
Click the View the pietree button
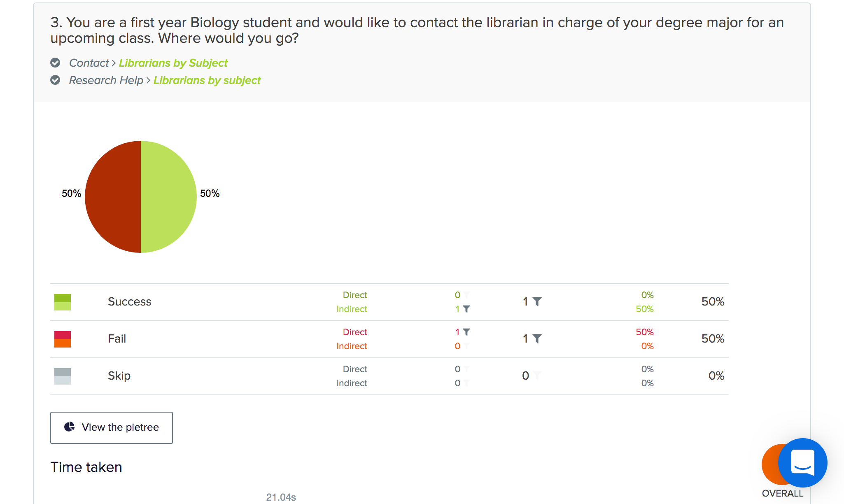click(x=112, y=428)
